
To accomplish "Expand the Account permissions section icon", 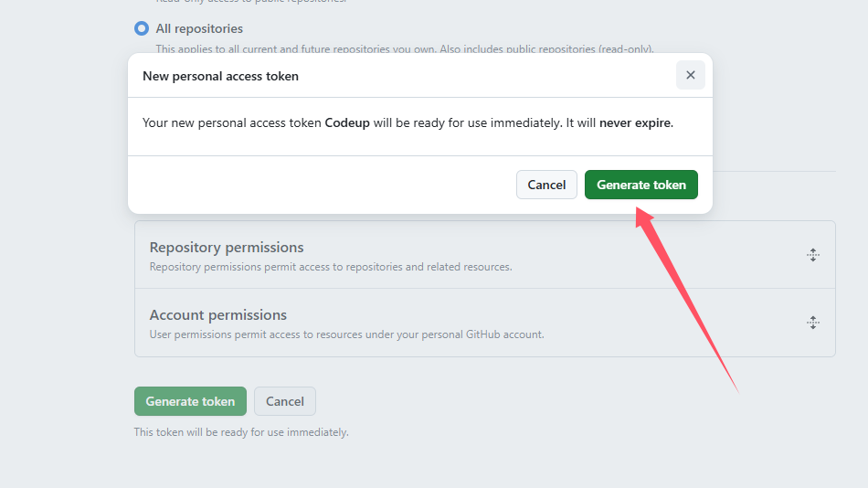I will [812, 323].
